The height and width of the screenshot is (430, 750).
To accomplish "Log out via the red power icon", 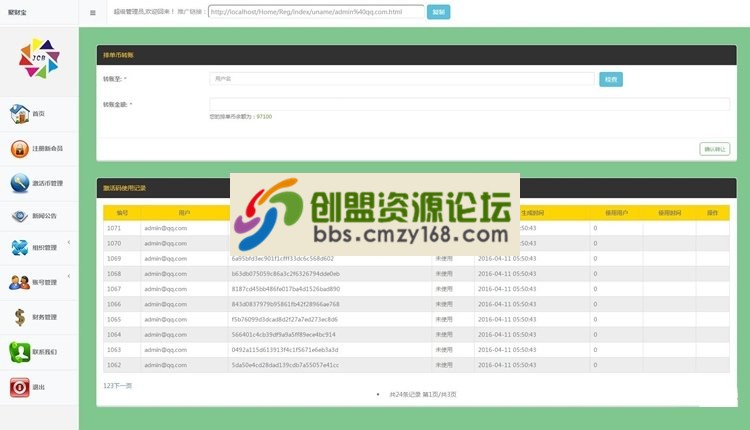I will pos(20,387).
